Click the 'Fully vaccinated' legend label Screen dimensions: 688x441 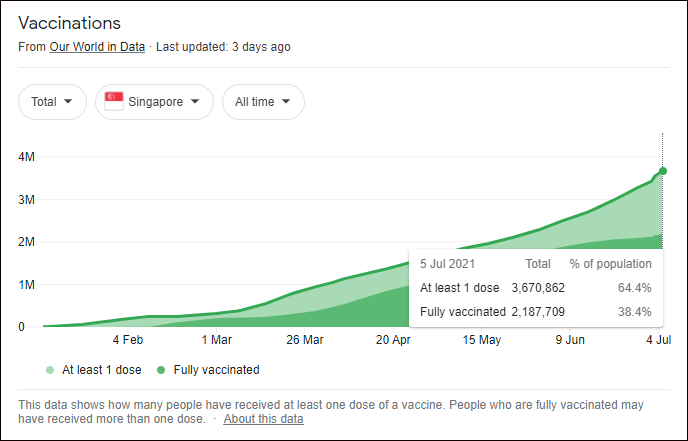tap(216, 370)
